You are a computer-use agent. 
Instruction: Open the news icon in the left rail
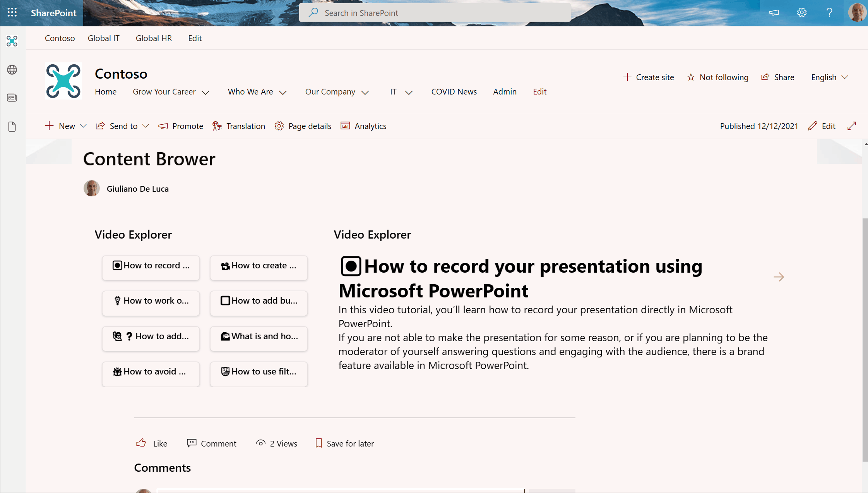(12, 98)
